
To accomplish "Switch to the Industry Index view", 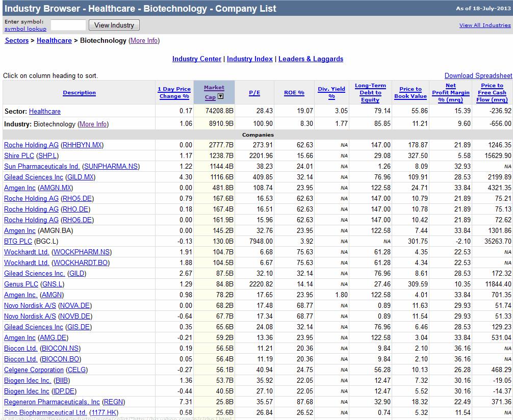I will pos(249,59).
